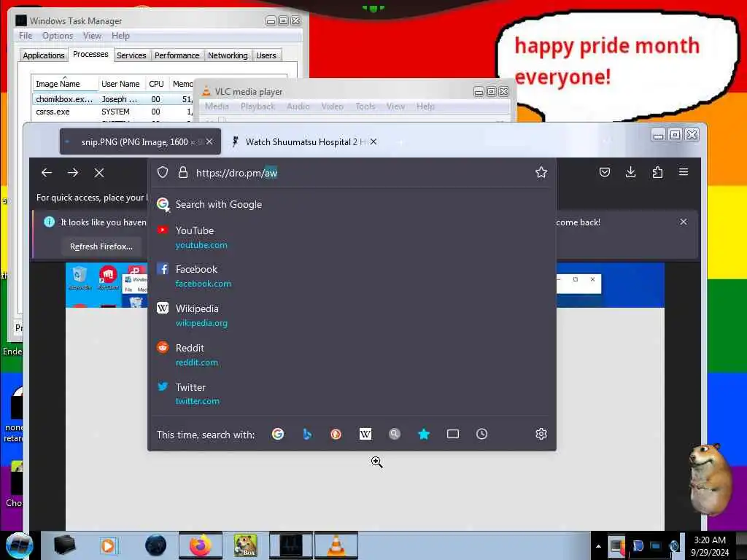Screen dimensions: 747x560
Task: Open Task Manager Help menu
Action: pyautogui.click(x=120, y=36)
